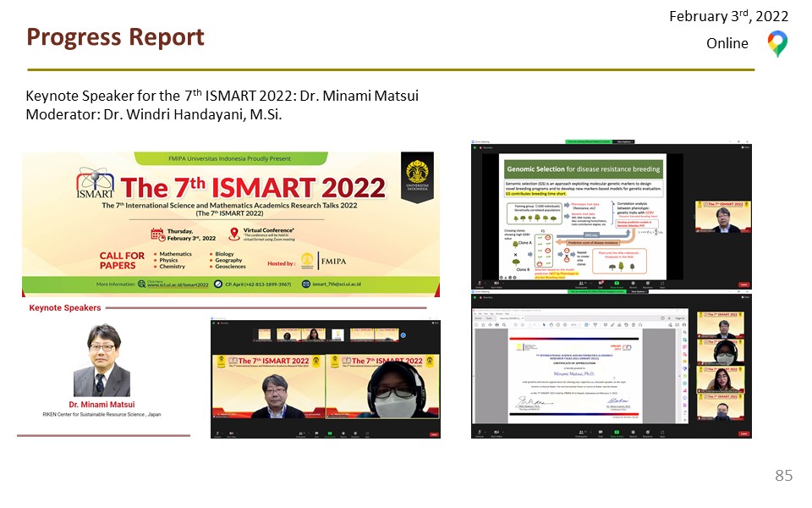Open the www.sci.ui.ac.id/ismart2022 link on the banner

(178, 284)
